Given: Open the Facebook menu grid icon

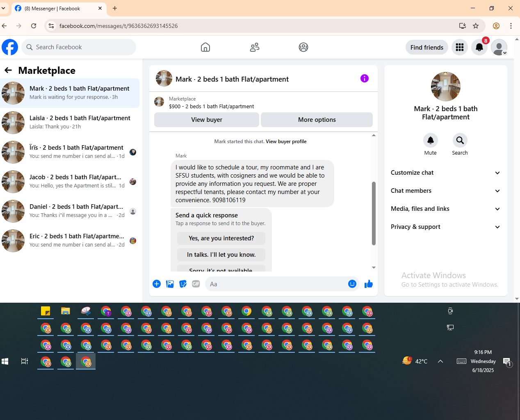Looking at the screenshot, I should [x=460, y=47].
